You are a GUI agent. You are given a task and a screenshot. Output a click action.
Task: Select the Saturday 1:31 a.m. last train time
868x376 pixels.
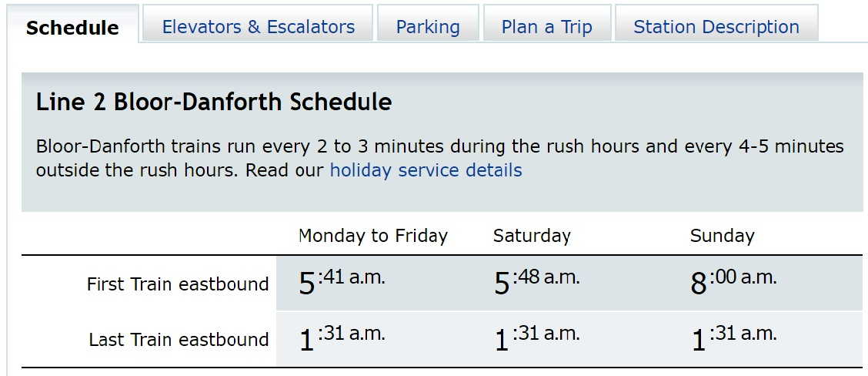(536, 337)
